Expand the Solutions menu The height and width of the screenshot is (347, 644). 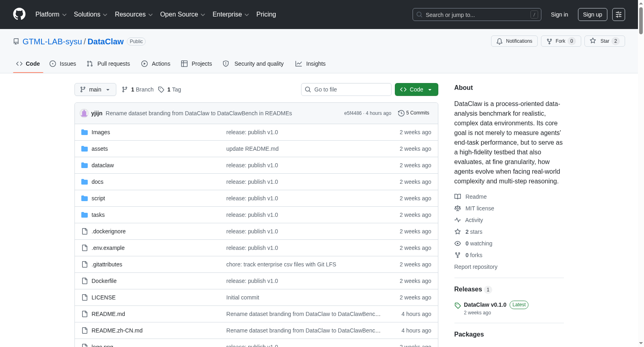pyautogui.click(x=91, y=15)
